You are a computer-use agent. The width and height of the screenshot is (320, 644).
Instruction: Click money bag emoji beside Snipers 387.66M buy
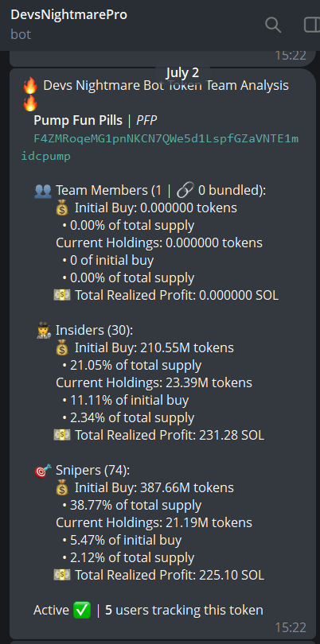(x=62, y=487)
